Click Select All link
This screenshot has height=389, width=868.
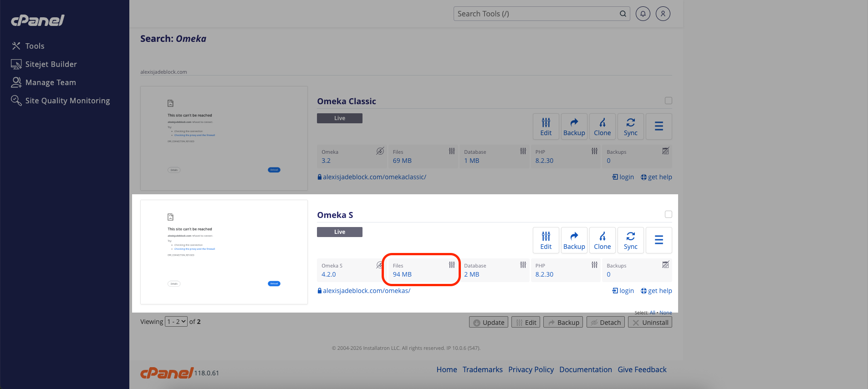pyautogui.click(x=652, y=313)
